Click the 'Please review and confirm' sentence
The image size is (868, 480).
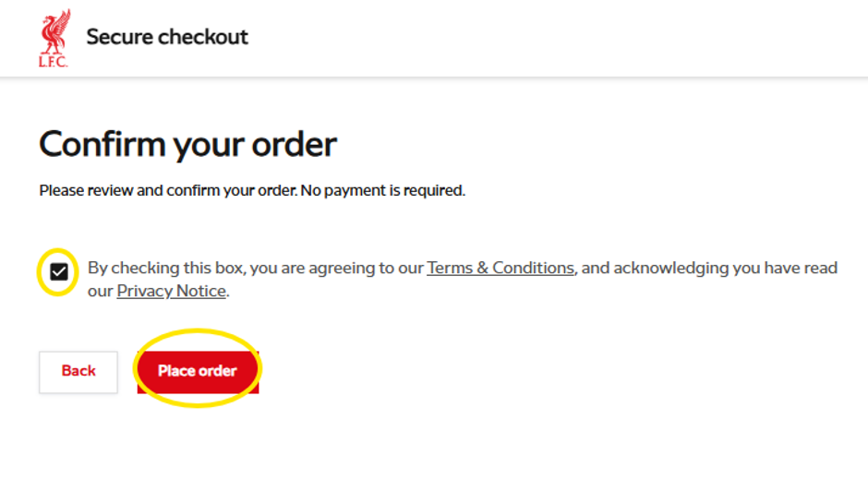[168, 190]
